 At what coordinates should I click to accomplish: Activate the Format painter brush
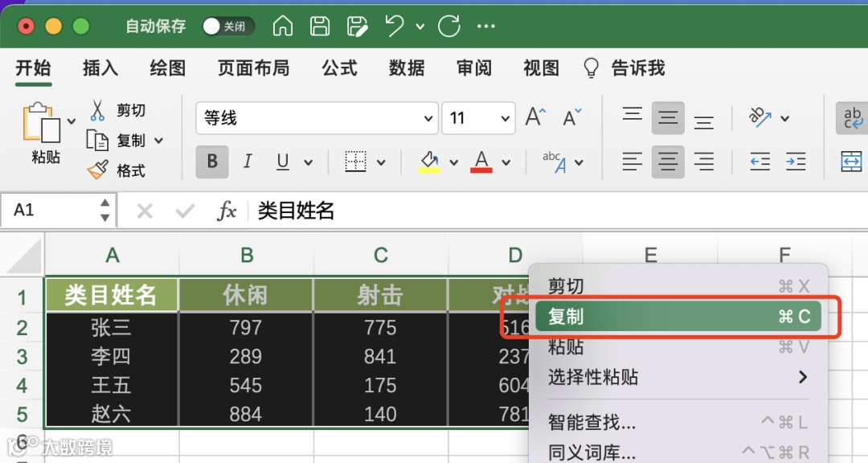[x=98, y=170]
